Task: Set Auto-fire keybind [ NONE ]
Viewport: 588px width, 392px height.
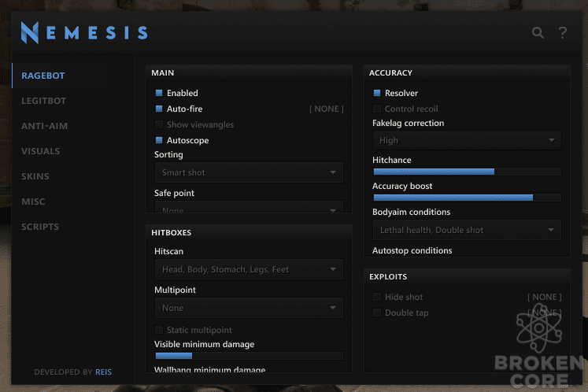Action: [326, 109]
